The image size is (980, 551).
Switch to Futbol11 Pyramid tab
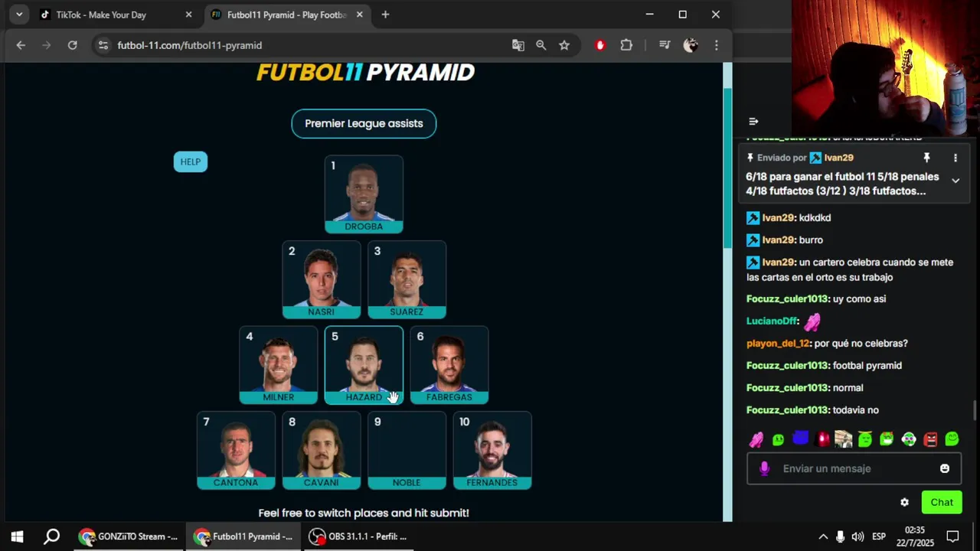pyautogui.click(x=286, y=15)
